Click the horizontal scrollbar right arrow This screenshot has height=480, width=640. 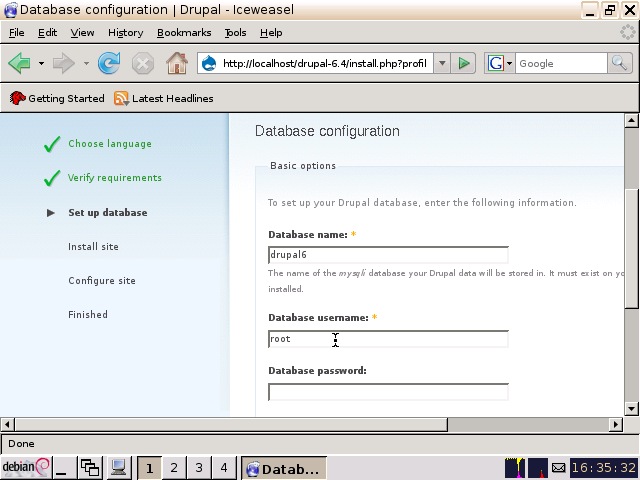tap(616, 424)
